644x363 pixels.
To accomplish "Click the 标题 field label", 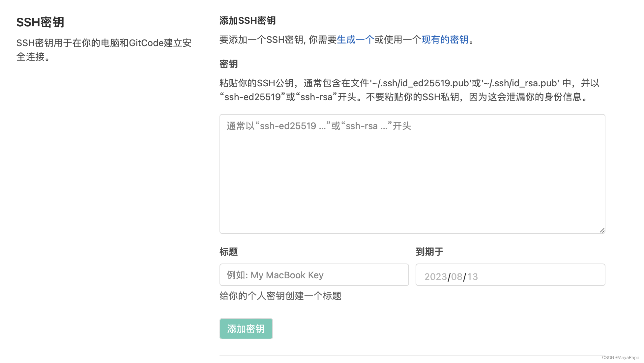I will point(228,252).
